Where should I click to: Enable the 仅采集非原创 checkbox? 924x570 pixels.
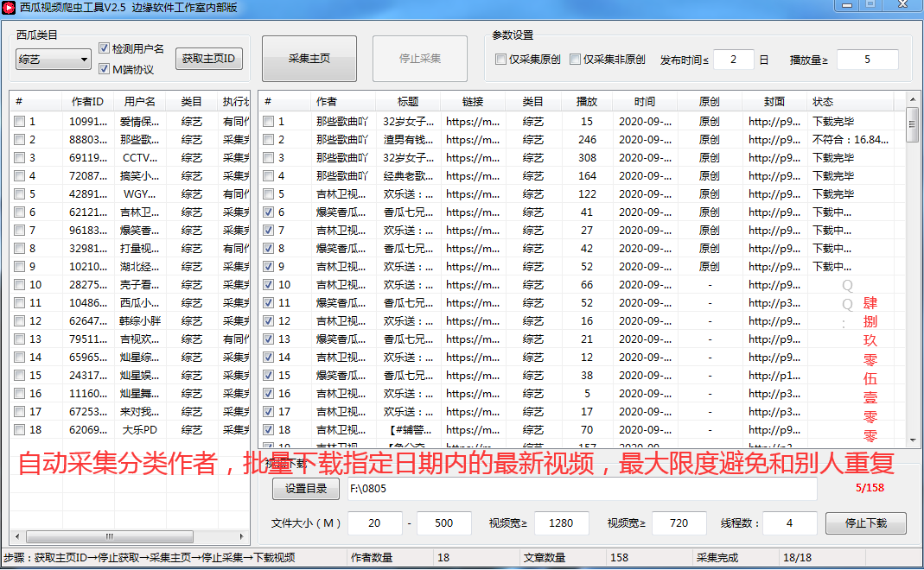(575, 59)
